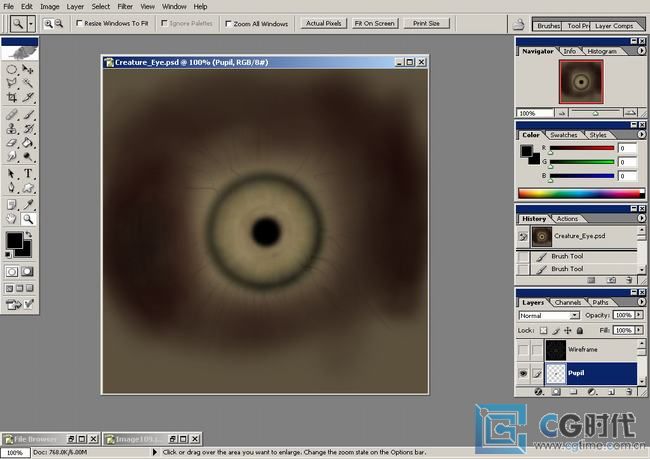
Task: Select the Dodge tool
Action: pyautogui.click(x=28, y=157)
